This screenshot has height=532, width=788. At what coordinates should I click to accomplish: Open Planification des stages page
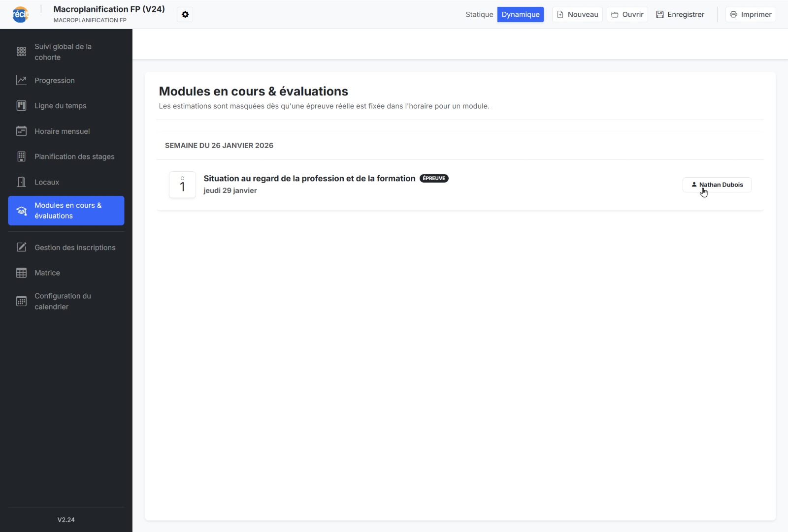click(x=74, y=156)
